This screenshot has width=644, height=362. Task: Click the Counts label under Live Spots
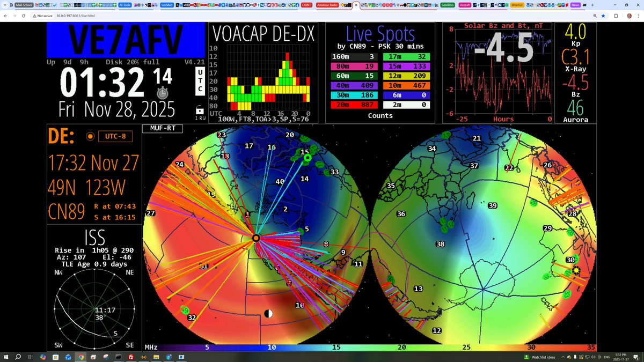point(380,116)
